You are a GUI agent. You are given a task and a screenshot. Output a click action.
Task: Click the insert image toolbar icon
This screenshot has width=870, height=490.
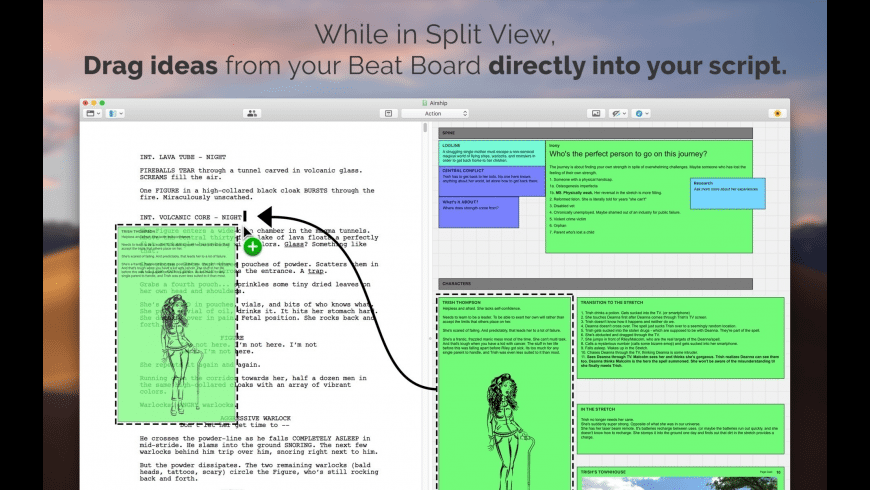tap(596, 113)
